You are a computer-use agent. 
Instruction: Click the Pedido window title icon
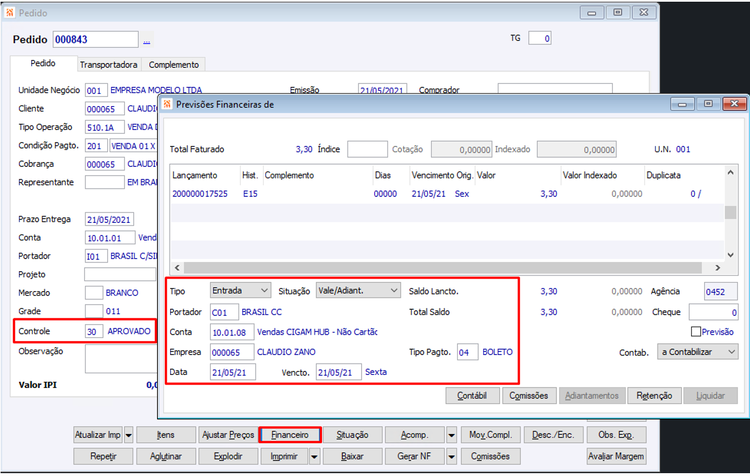tap(10, 12)
